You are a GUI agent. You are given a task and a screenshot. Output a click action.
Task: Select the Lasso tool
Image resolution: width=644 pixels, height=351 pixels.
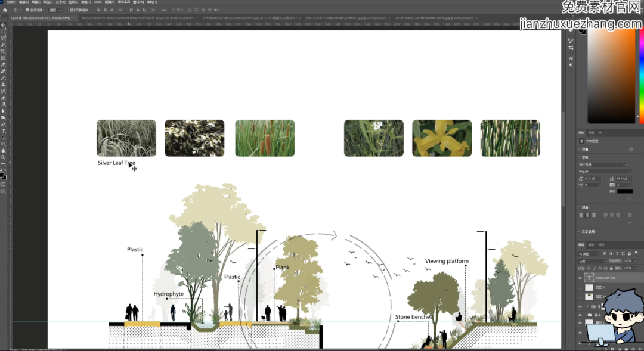(3, 38)
